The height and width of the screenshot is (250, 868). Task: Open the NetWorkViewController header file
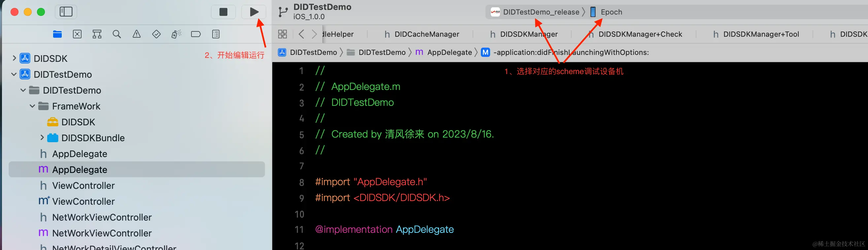(x=136, y=217)
